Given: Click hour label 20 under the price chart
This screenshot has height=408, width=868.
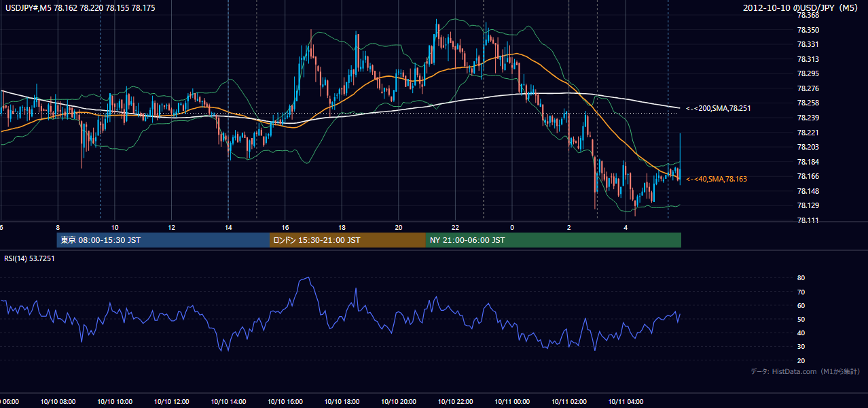Looking at the screenshot, I should [x=399, y=227].
